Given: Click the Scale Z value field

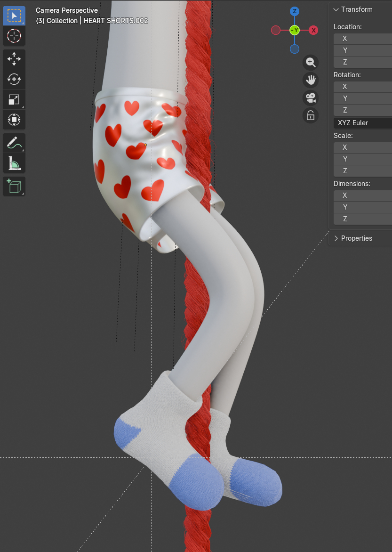Looking at the screenshot, I should (x=363, y=171).
